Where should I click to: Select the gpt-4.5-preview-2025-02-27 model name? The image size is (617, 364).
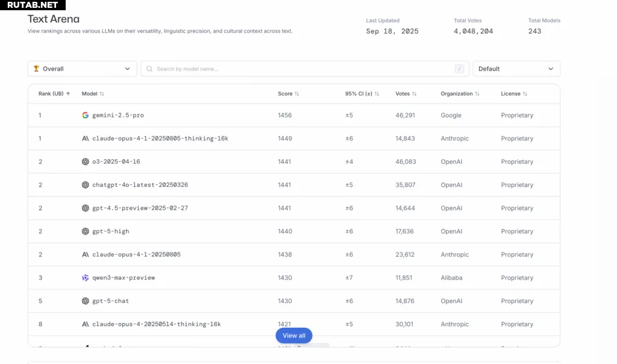coord(140,208)
